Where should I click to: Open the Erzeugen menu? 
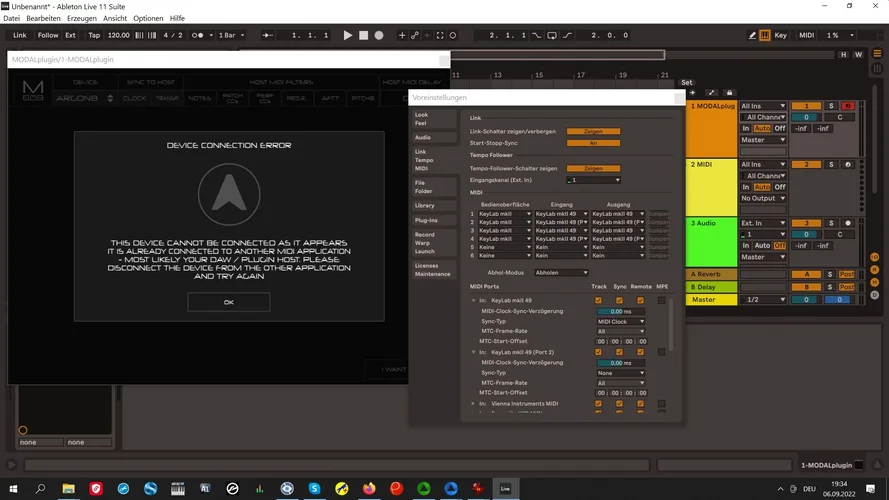82,18
